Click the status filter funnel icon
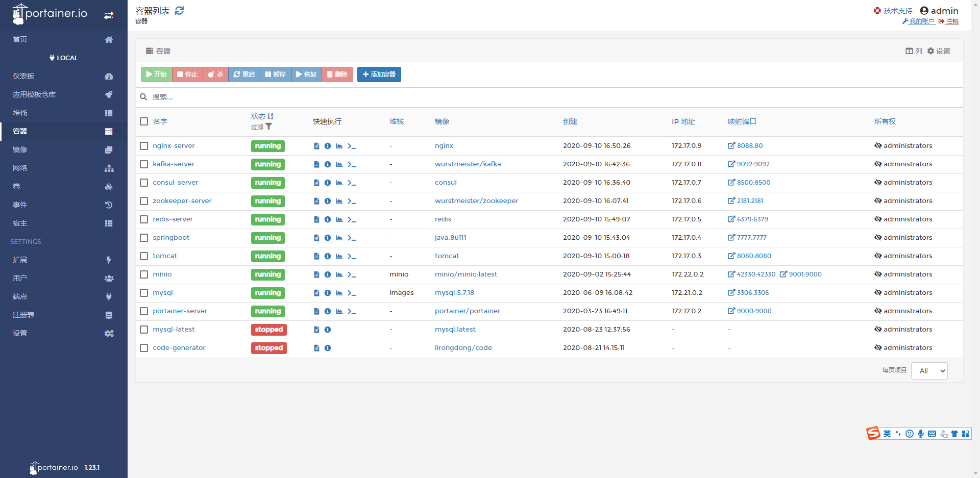This screenshot has height=478, width=980. [269, 127]
